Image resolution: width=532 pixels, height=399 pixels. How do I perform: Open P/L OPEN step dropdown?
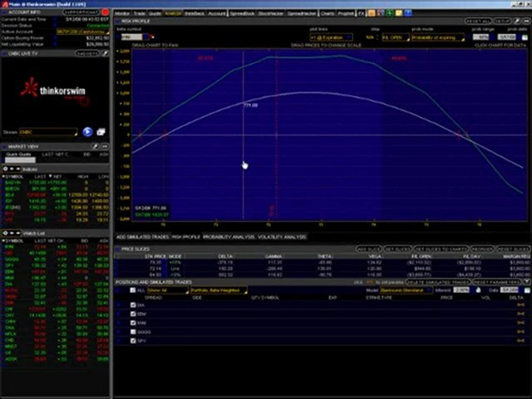[x=396, y=37]
